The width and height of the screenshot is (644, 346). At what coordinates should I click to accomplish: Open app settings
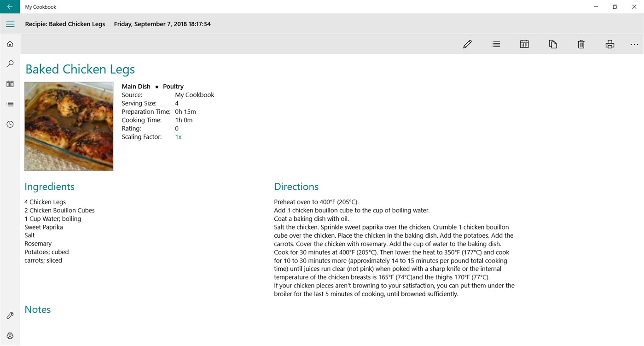tap(10, 335)
